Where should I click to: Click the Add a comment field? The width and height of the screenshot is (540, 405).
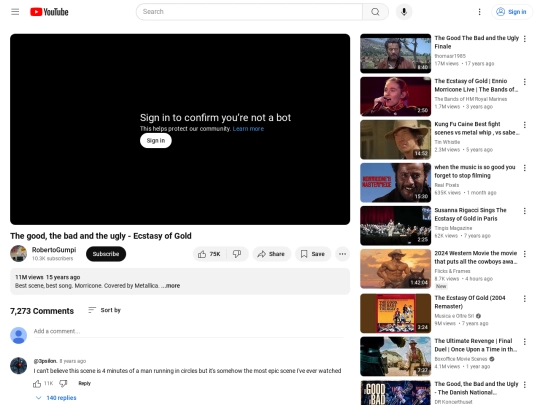point(188,331)
